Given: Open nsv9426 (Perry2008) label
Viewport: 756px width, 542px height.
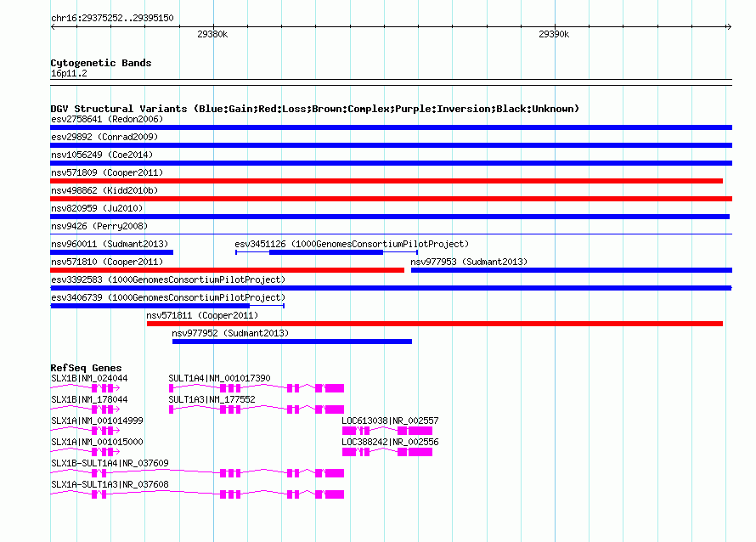Looking at the screenshot, I should coord(99,226).
